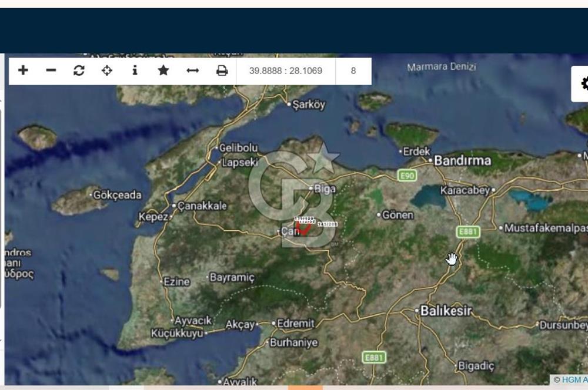Click the Biga town label
The height and width of the screenshot is (390, 588).
point(325,189)
